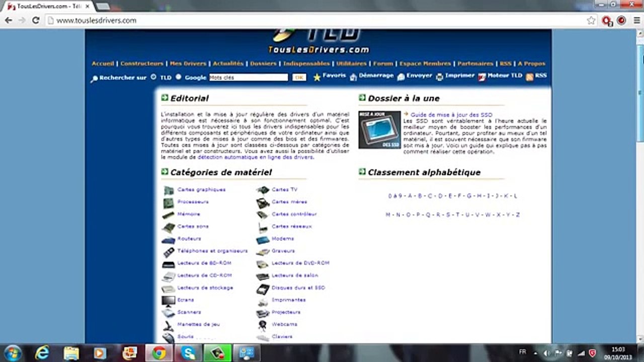Open the Cartes réseaux link

click(292, 227)
